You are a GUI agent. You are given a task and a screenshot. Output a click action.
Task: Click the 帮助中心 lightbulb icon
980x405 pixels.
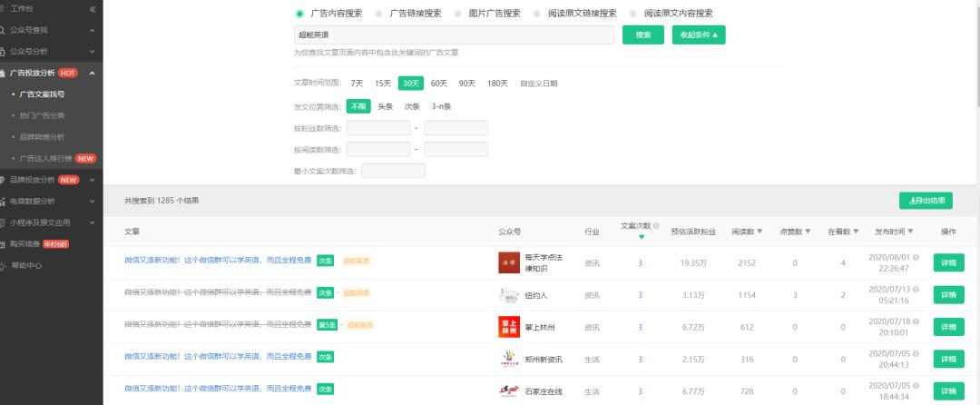3,265
